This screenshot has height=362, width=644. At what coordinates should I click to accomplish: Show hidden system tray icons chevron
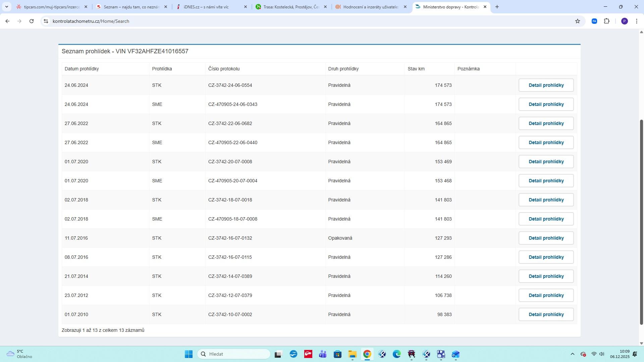point(572,354)
